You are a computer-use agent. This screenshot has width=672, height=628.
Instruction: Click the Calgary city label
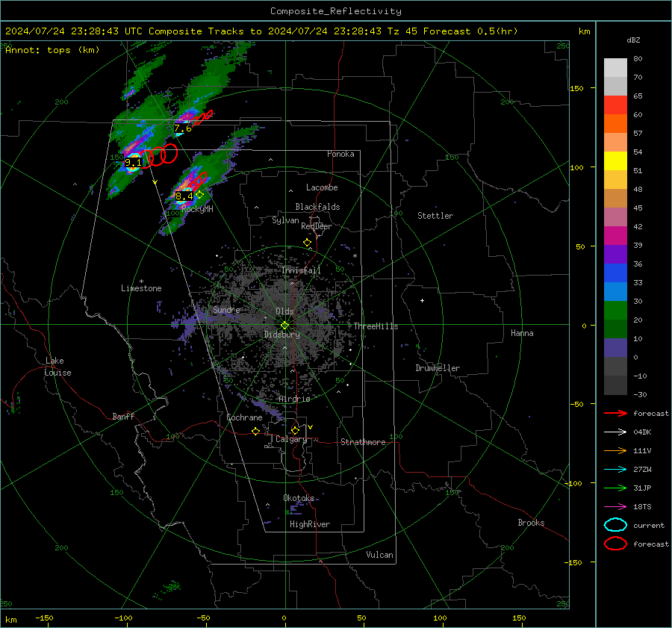click(291, 439)
